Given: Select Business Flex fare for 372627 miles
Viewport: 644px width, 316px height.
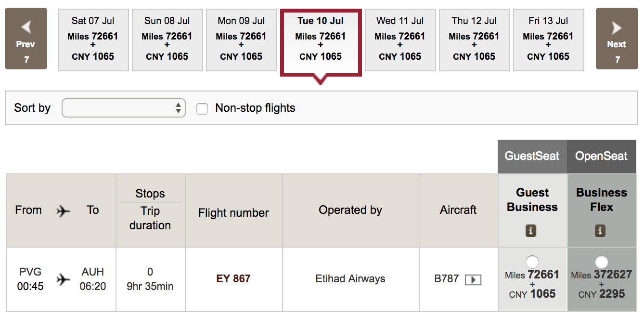Looking at the screenshot, I should (601, 262).
